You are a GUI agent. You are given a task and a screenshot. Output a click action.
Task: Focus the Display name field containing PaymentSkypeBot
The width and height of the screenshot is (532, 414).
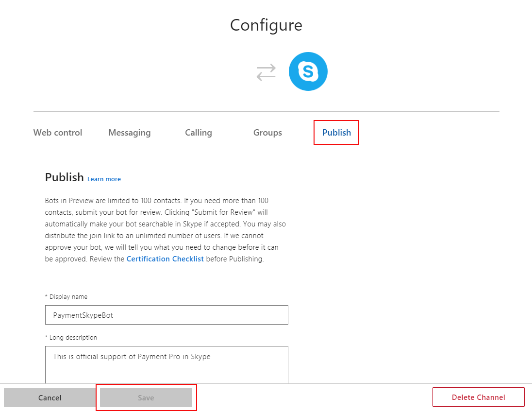tap(166, 315)
